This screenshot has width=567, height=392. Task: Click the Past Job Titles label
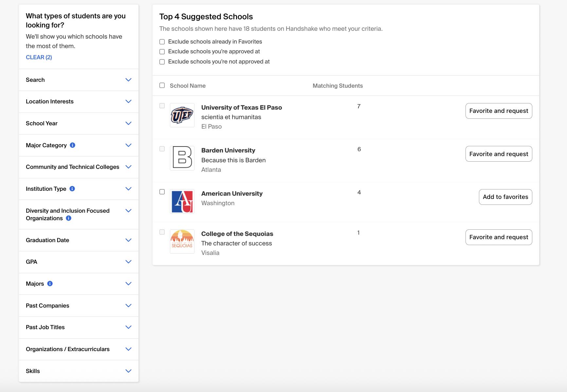(x=45, y=327)
